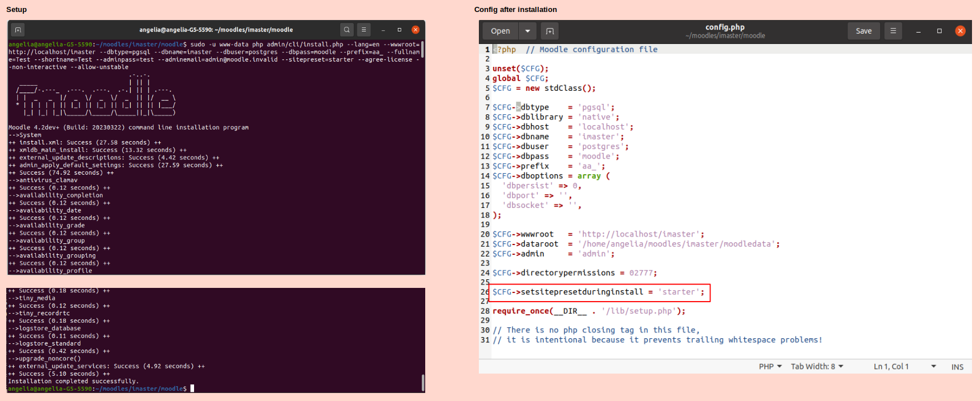
Task: Click the 'aa_' prefix value
Action: pos(591,166)
